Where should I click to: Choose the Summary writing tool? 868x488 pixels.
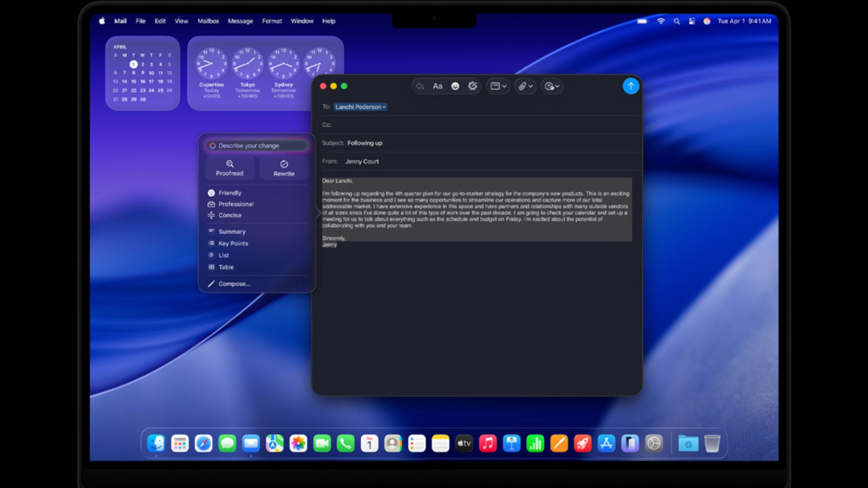click(232, 231)
